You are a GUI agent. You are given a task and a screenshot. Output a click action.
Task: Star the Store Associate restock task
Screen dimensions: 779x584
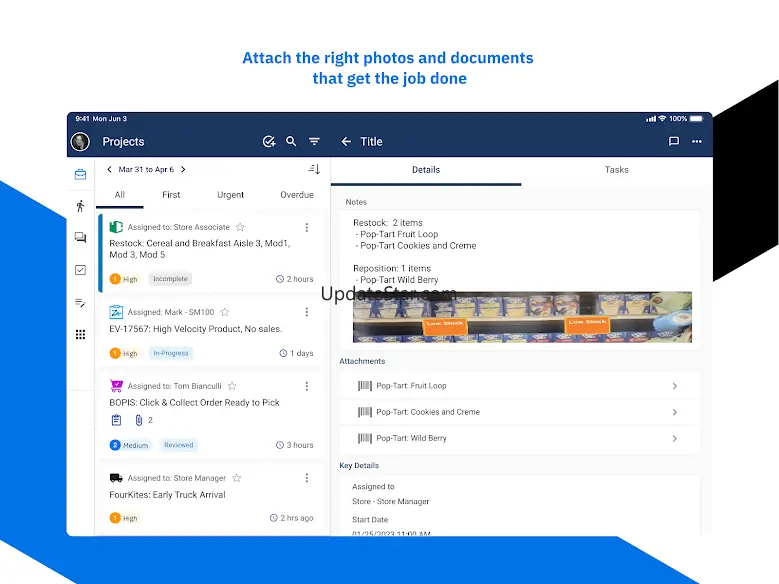tap(240, 227)
